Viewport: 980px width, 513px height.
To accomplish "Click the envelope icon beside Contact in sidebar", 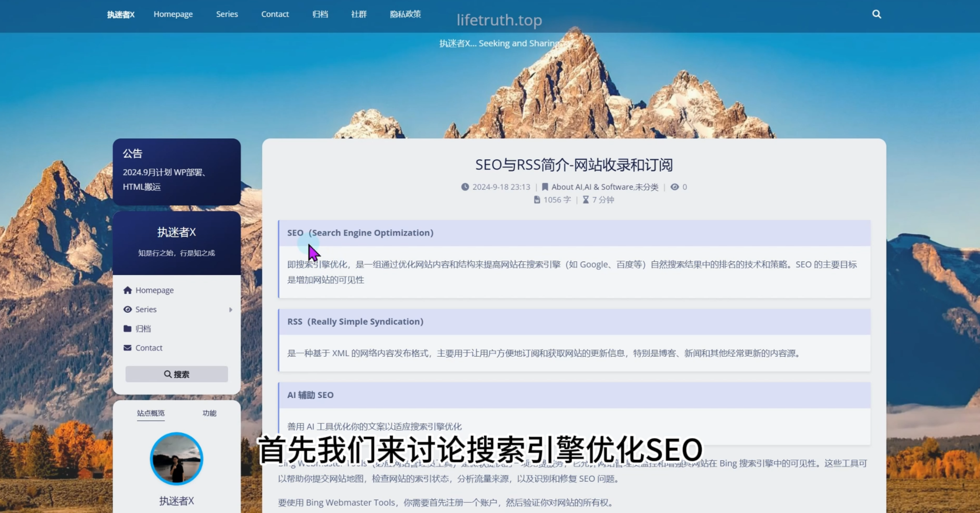I will click(x=127, y=348).
